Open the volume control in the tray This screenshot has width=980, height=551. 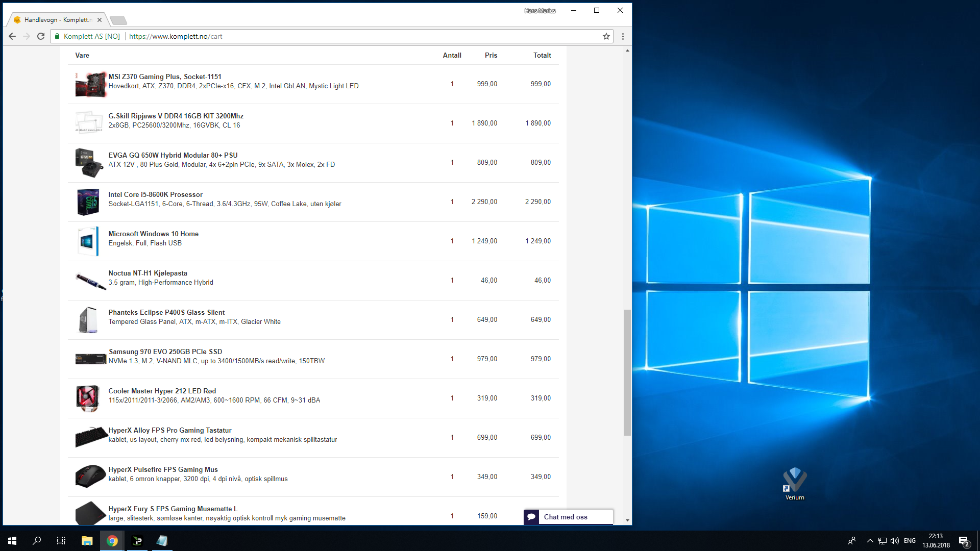895,541
